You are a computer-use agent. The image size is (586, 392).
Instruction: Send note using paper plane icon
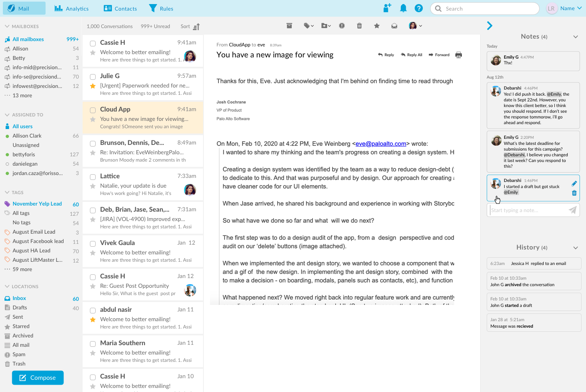tap(573, 210)
